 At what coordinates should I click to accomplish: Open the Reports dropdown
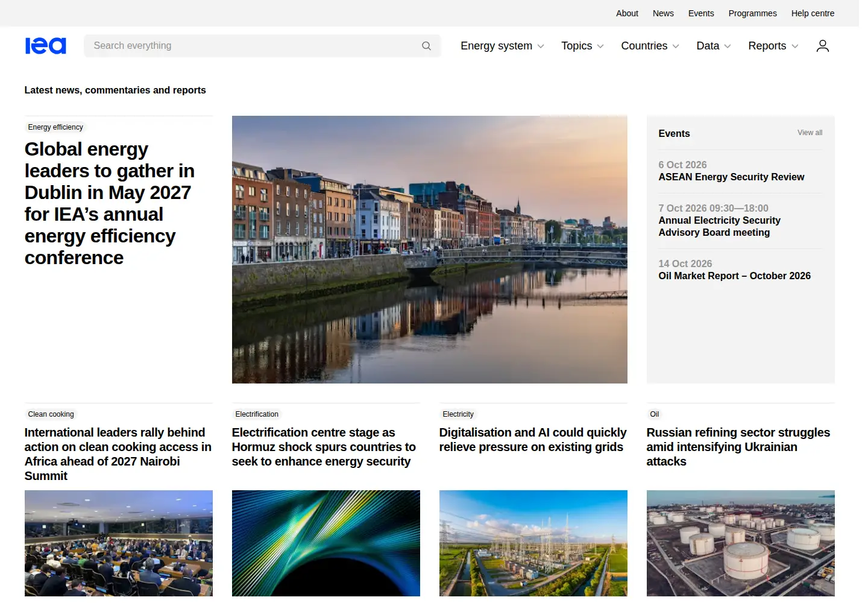click(773, 46)
